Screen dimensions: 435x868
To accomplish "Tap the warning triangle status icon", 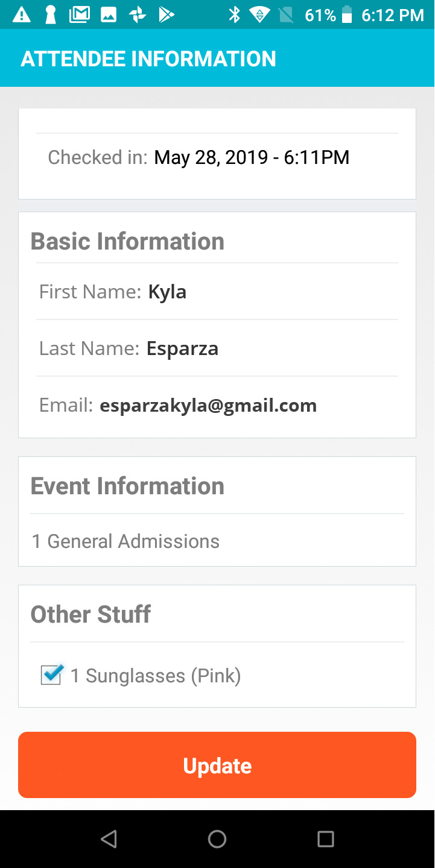I will (x=21, y=14).
